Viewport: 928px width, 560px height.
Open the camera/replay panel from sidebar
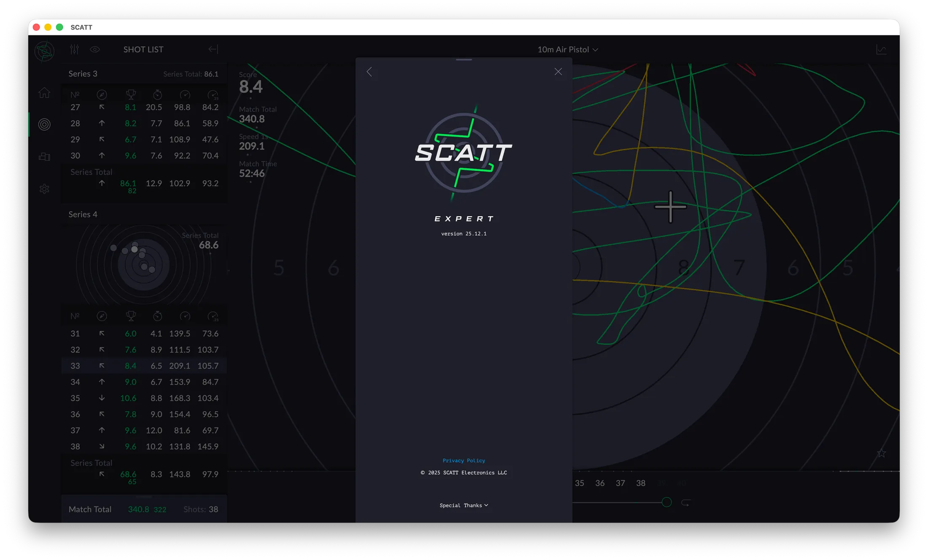coord(44,156)
